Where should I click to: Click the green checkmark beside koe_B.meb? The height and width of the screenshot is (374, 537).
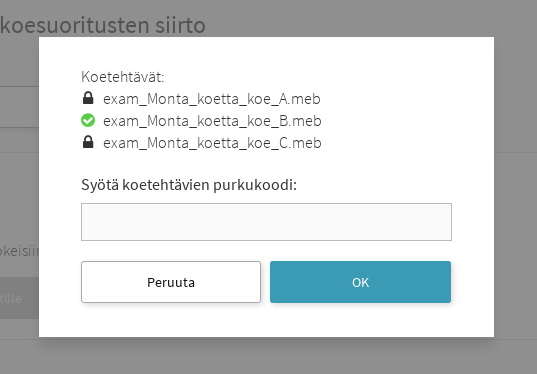point(88,120)
